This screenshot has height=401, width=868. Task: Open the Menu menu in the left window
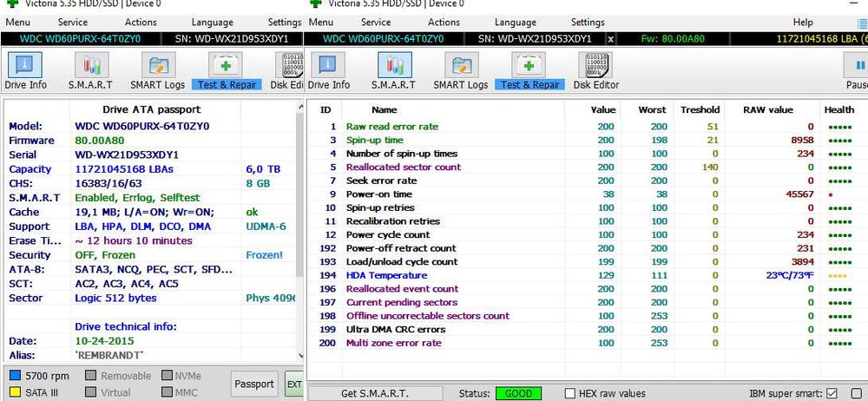pyautogui.click(x=17, y=23)
